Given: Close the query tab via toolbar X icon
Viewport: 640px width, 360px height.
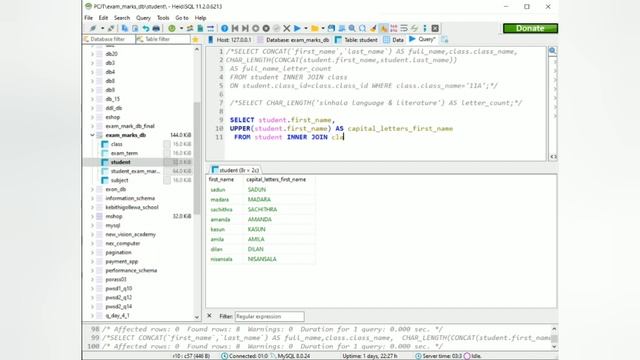Looking at the screenshot, I should 435,28.
